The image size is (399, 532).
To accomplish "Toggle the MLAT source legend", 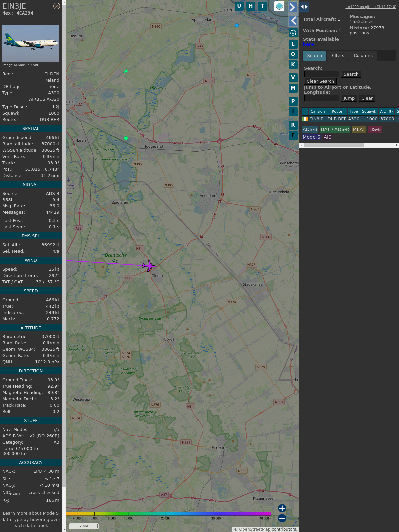I will point(359,130).
